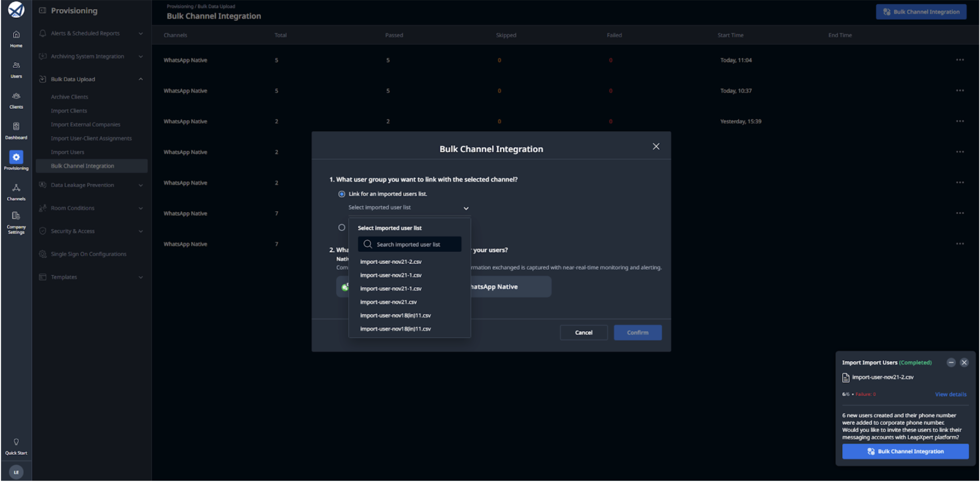Click the Channels column header
The image size is (980, 484).
click(175, 35)
